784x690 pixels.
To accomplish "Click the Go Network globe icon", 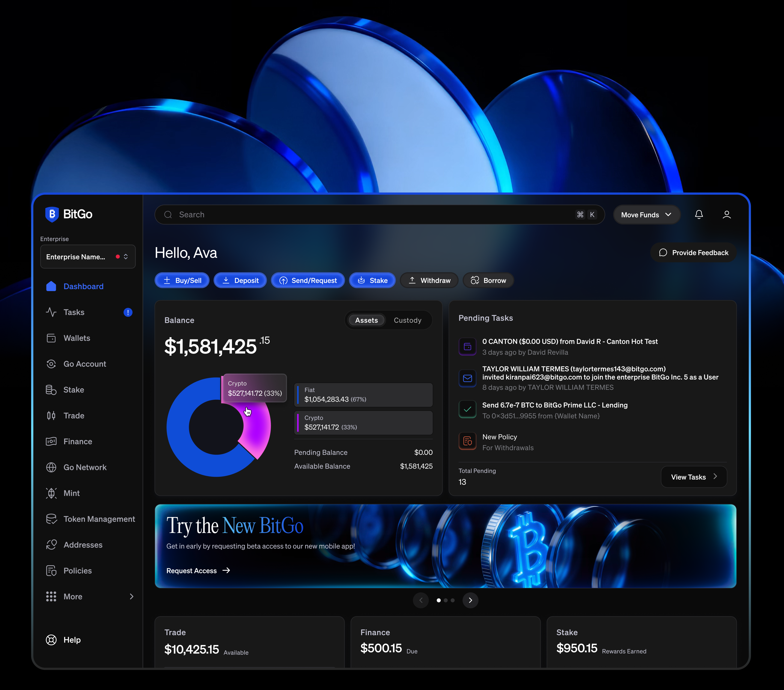I will coord(51,467).
